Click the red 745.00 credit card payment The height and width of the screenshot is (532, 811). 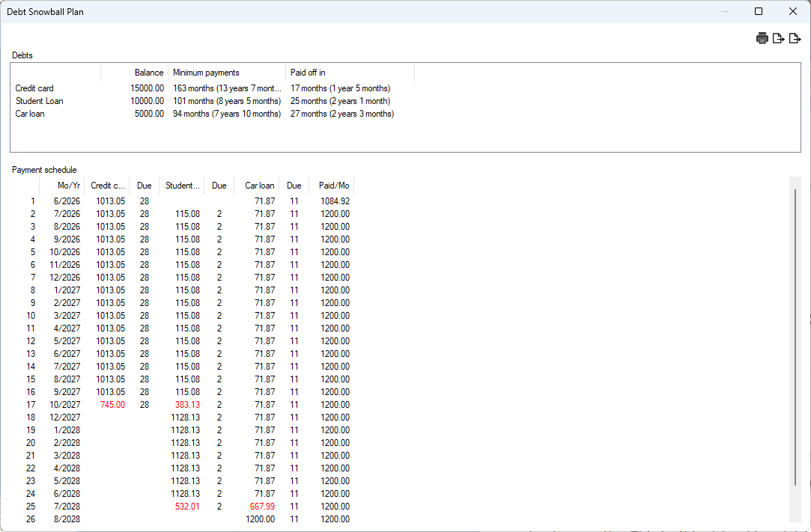(x=112, y=405)
